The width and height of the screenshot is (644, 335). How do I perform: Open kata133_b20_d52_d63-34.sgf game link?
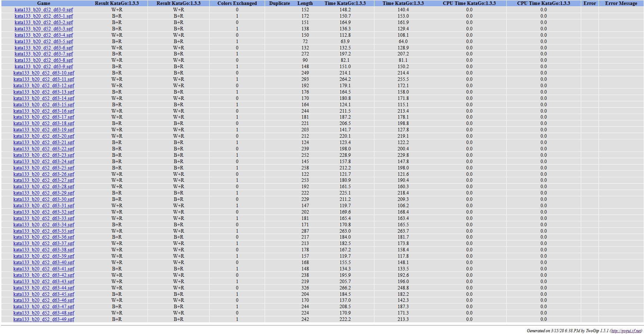[x=44, y=225]
